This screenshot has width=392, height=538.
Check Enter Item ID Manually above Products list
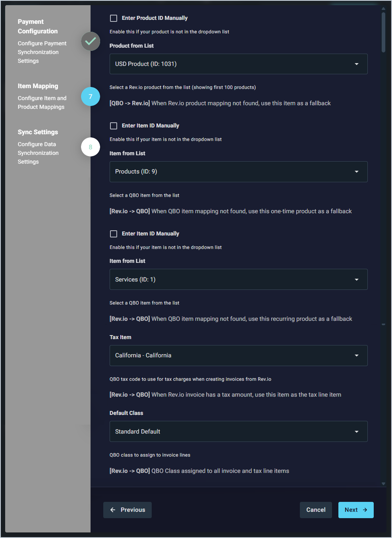point(114,126)
